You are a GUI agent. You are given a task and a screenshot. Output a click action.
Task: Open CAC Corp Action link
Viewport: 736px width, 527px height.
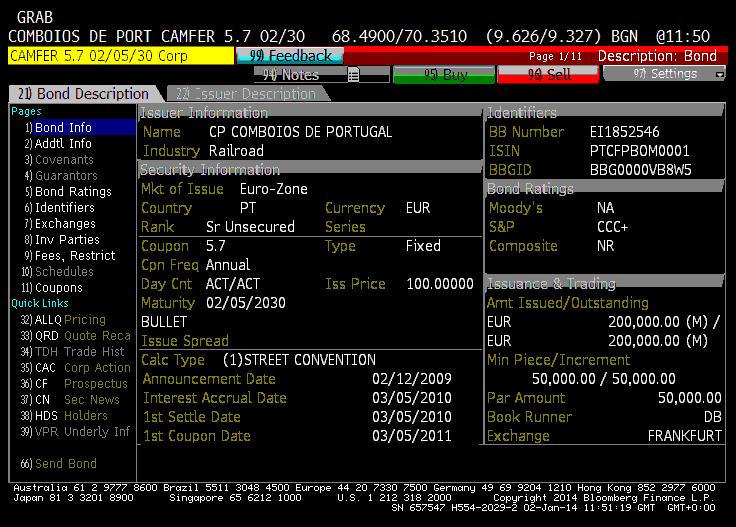(76, 367)
